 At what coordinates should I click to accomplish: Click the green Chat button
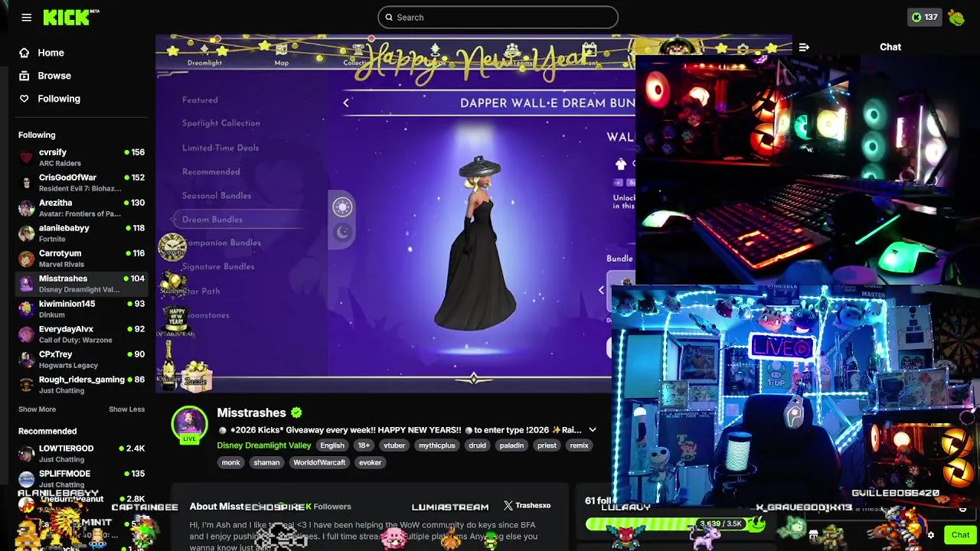(960, 535)
